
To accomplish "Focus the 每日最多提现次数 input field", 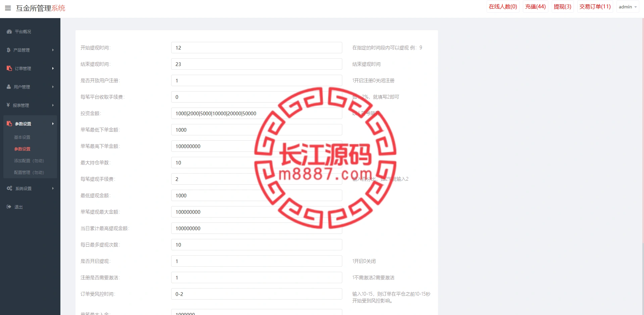I will click(x=256, y=245).
